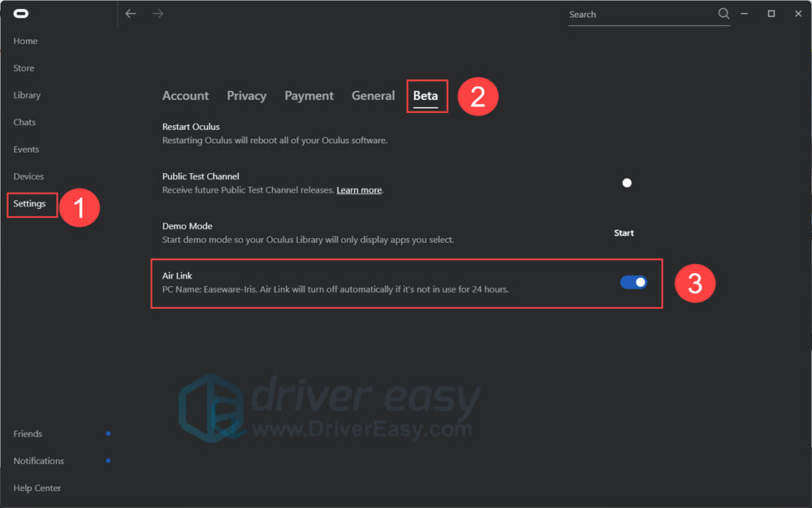Viewport: 812px width, 508px height.
Task: Open Settings in the sidebar
Action: [x=29, y=204]
